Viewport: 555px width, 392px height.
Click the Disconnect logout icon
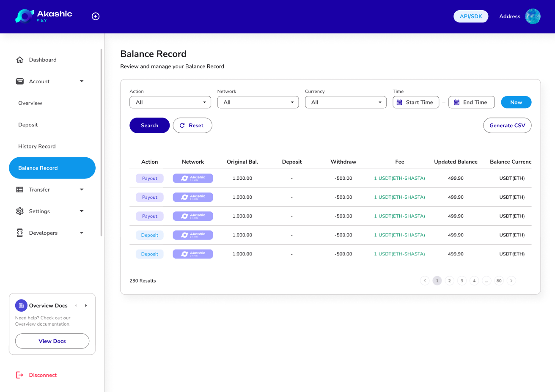[x=20, y=375]
